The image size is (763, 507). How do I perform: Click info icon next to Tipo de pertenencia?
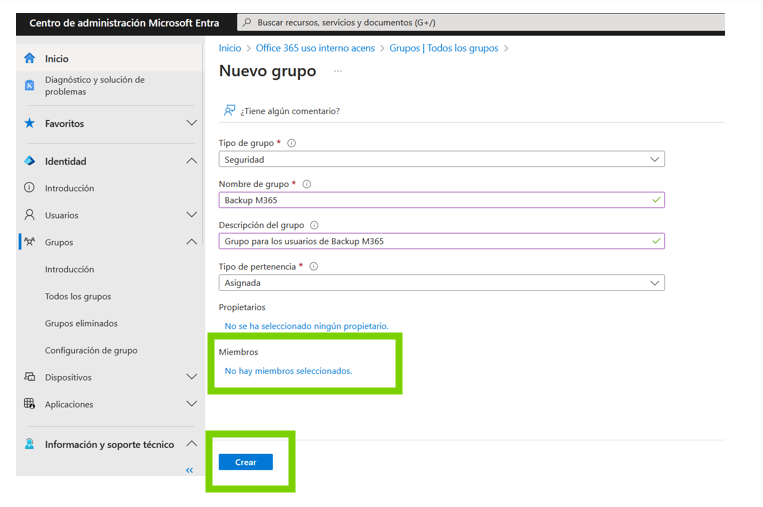pos(314,266)
